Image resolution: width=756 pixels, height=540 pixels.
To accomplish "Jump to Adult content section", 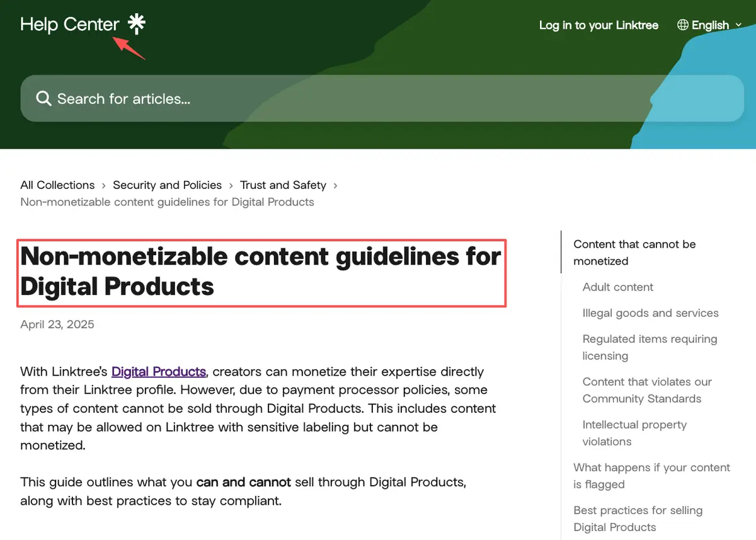I will point(617,287).
